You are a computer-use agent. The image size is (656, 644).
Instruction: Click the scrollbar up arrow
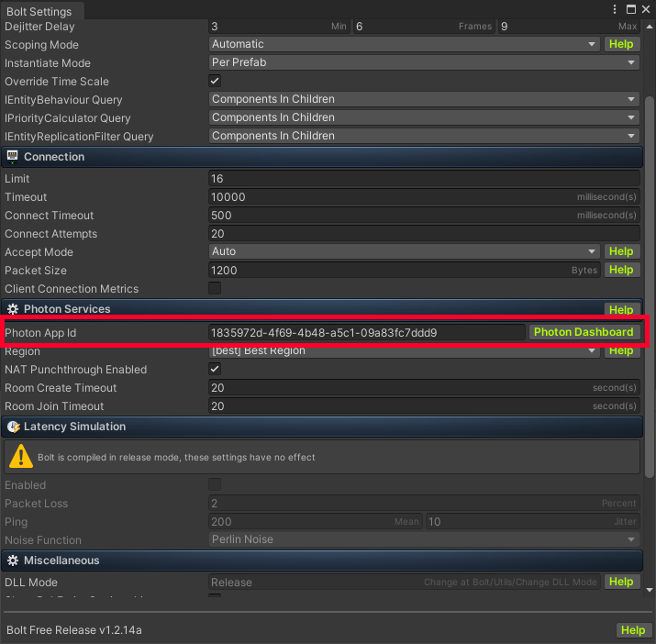650,28
